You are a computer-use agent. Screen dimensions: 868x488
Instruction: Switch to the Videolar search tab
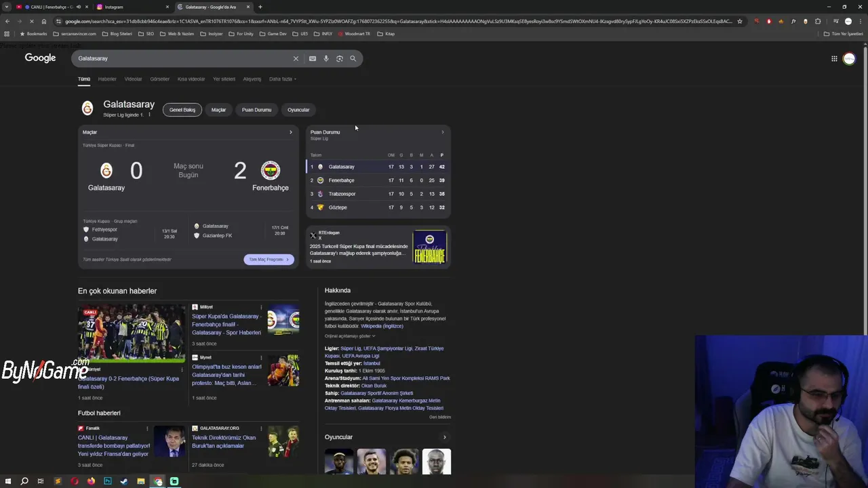pos(133,79)
